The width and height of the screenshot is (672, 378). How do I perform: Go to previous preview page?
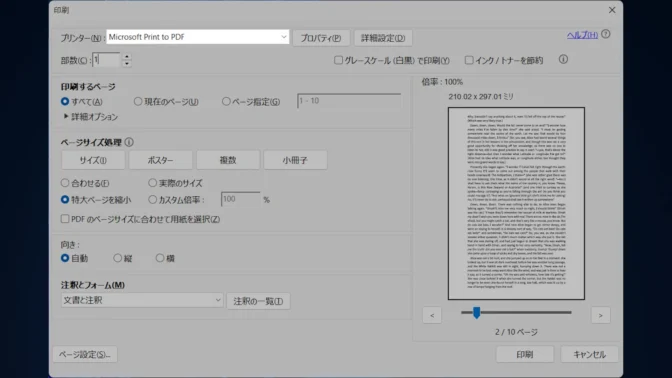coord(432,315)
